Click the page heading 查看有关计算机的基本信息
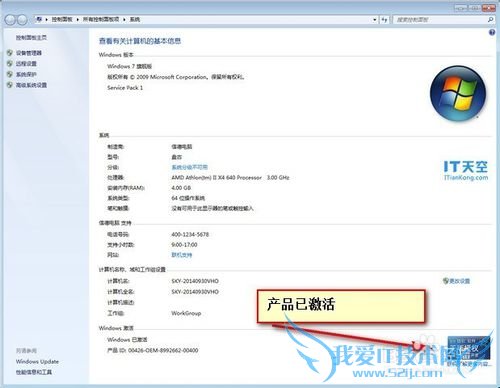Viewport: 500px width, 388px height. pos(140,41)
